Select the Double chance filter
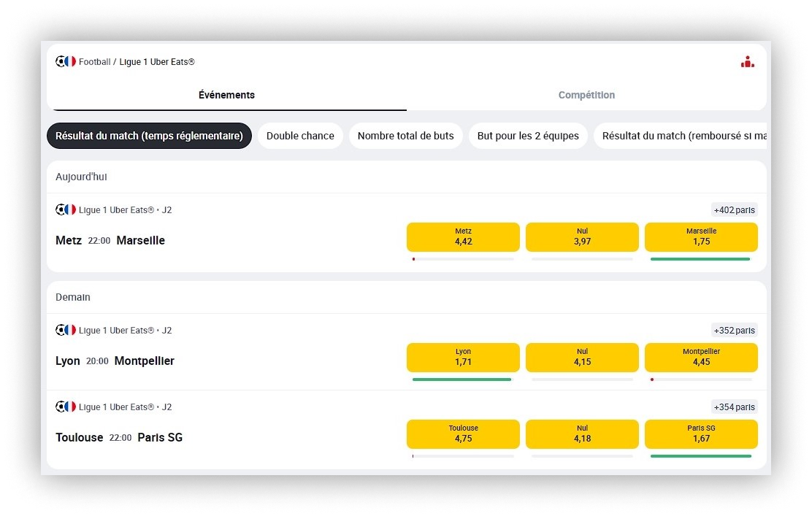812x516 pixels. tap(300, 136)
